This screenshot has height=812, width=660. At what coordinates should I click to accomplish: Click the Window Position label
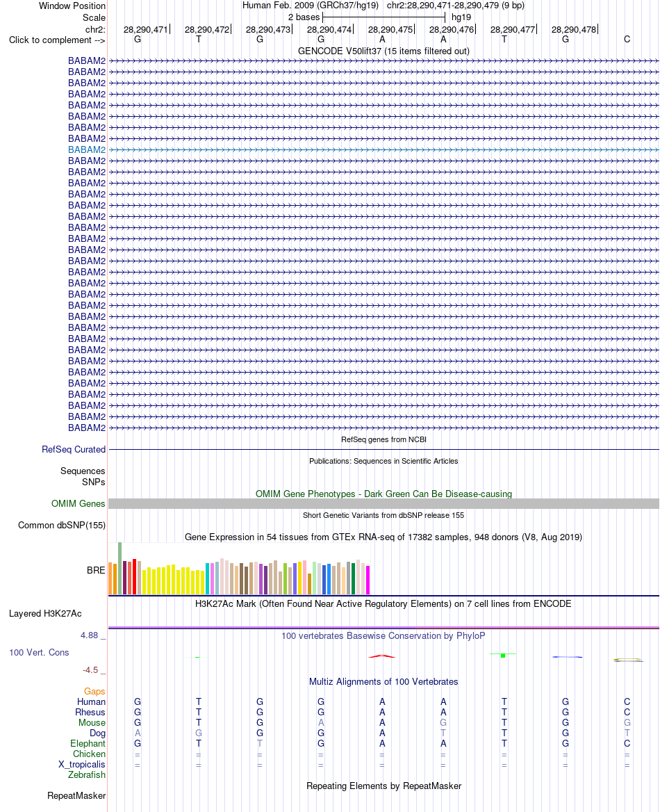click(x=72, y=6)
